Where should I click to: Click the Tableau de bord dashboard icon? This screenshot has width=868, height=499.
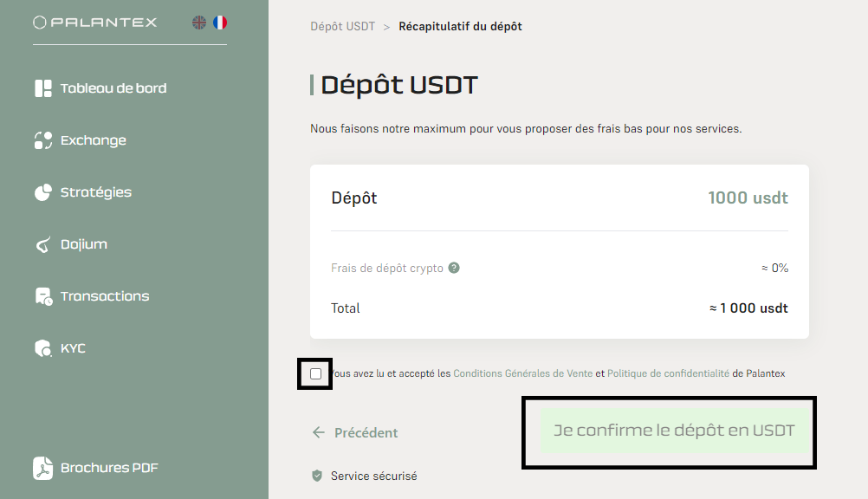click(43, 88)
